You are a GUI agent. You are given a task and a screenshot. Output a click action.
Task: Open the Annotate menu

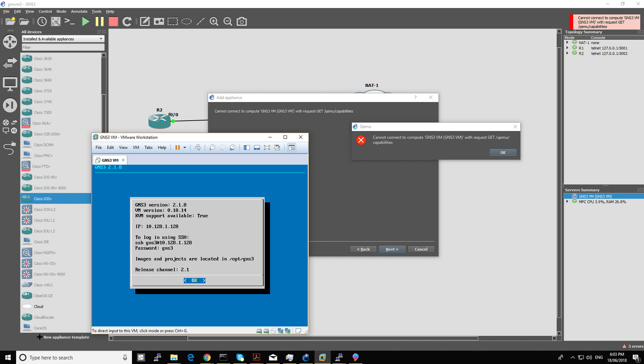(x=78, y=11)
